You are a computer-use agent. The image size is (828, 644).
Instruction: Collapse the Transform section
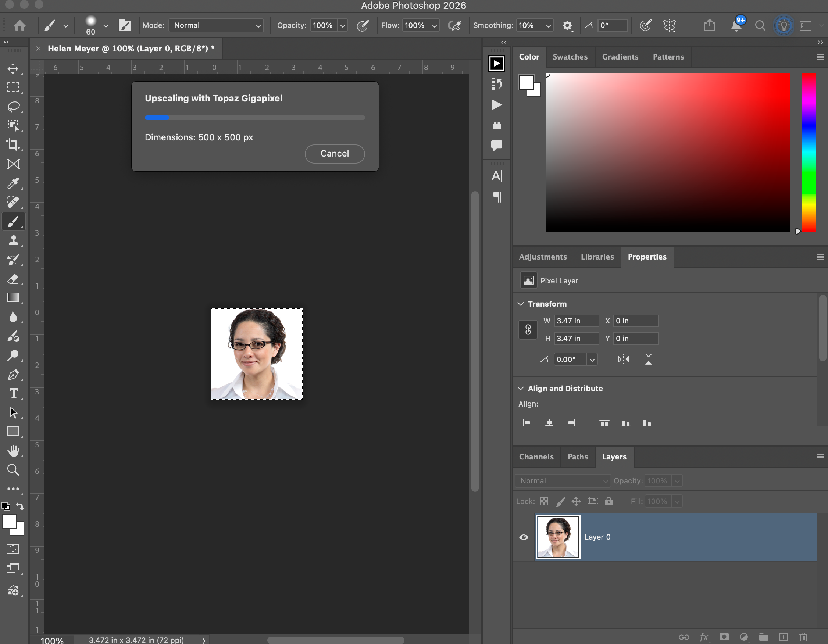(520, 304)
